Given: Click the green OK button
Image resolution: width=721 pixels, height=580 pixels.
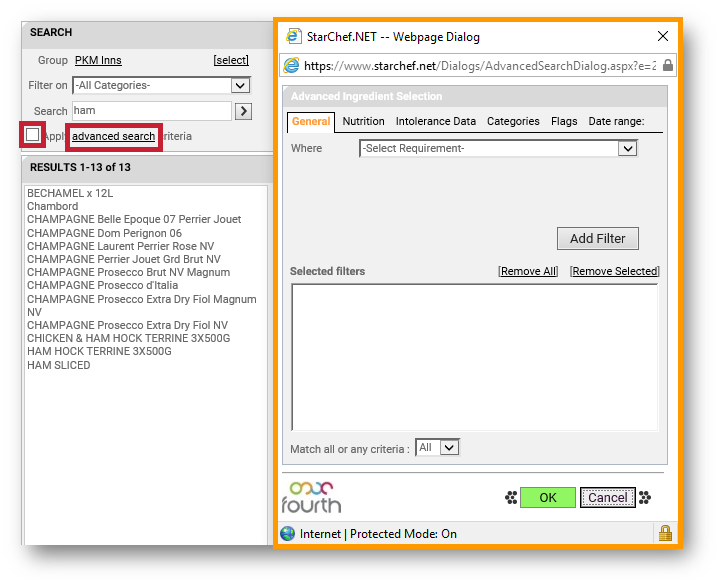Looking at the screenshot, I should coord(547,497).
